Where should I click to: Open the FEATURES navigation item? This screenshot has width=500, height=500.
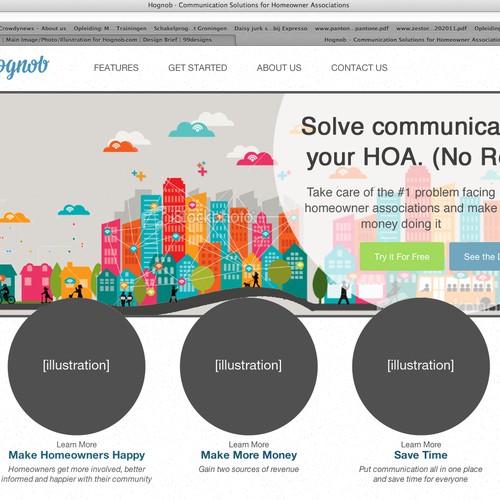click(x=116, y=68)
